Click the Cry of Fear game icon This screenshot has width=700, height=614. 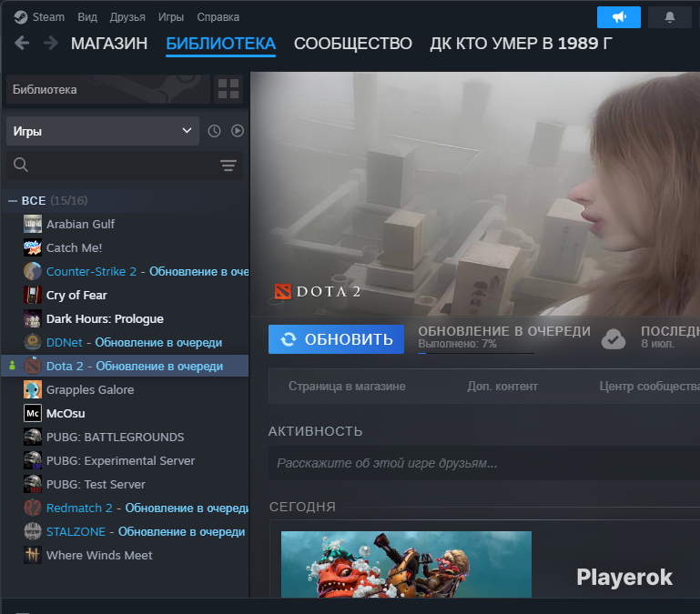pos(33,295)
